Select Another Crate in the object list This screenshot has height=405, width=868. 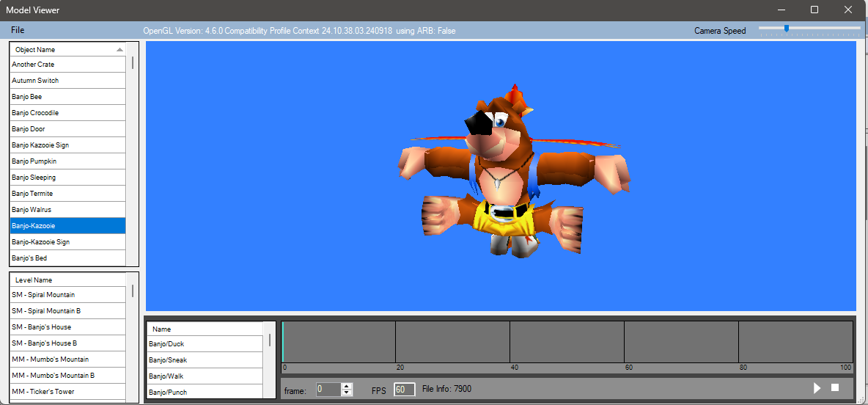pos(67,65)
